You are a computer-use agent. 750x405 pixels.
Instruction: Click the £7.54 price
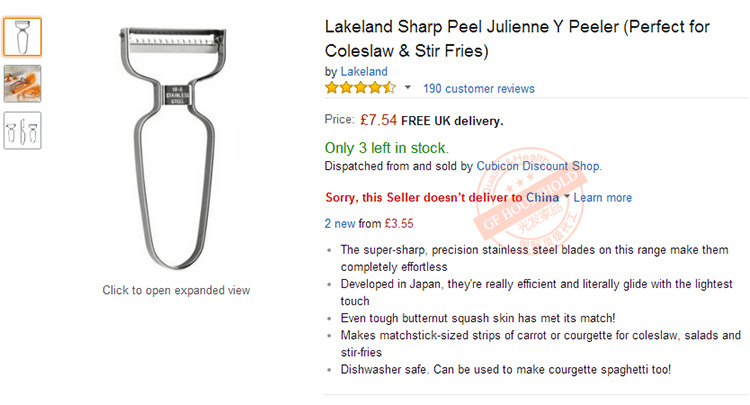pyautogui.click(x=377, y=120)
